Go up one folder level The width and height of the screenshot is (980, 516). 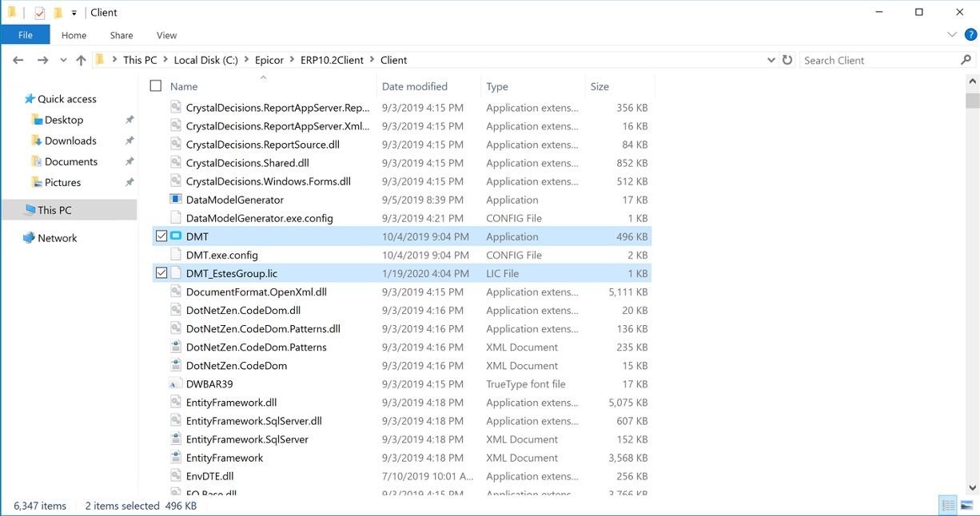81,60
